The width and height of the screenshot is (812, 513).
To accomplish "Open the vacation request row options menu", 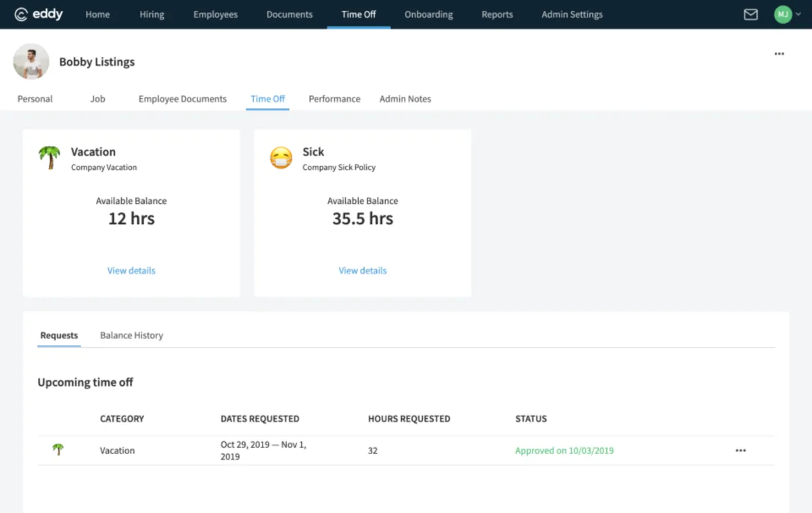I will tap(740, 451).
